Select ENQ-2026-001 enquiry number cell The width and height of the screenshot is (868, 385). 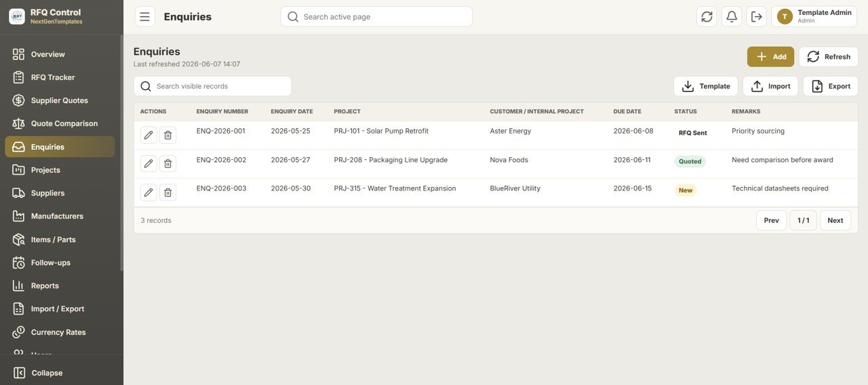[x=221, y=131]
